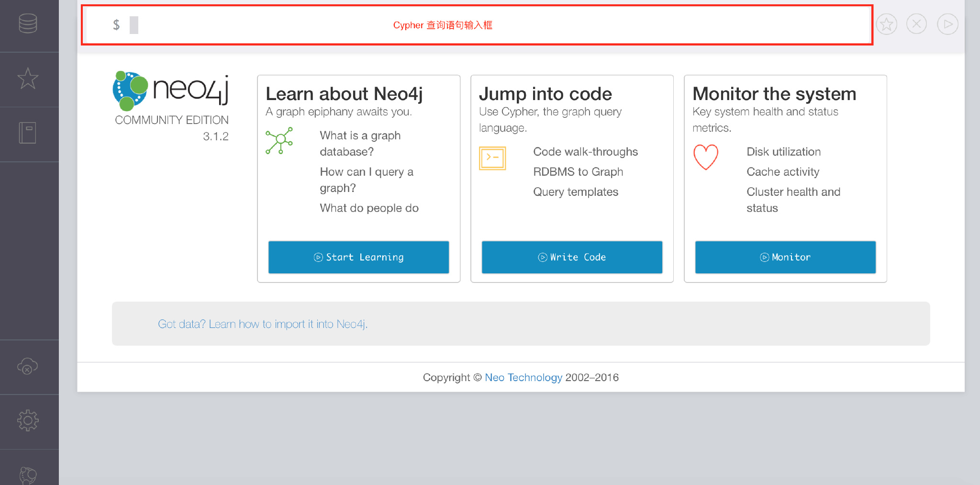Click 'Cluster health and status' text

[x=793, y=200]
